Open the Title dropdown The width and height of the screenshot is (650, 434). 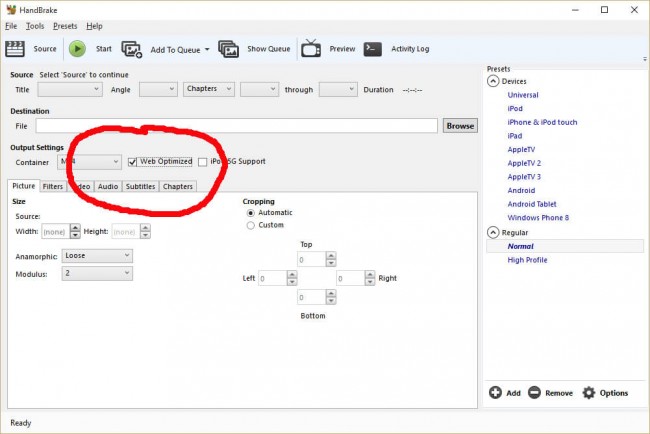coord(70,90)
